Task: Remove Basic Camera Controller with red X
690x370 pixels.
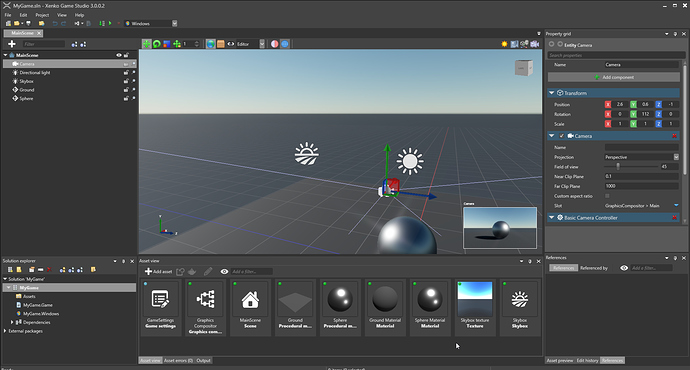Action: pos(675,218)
